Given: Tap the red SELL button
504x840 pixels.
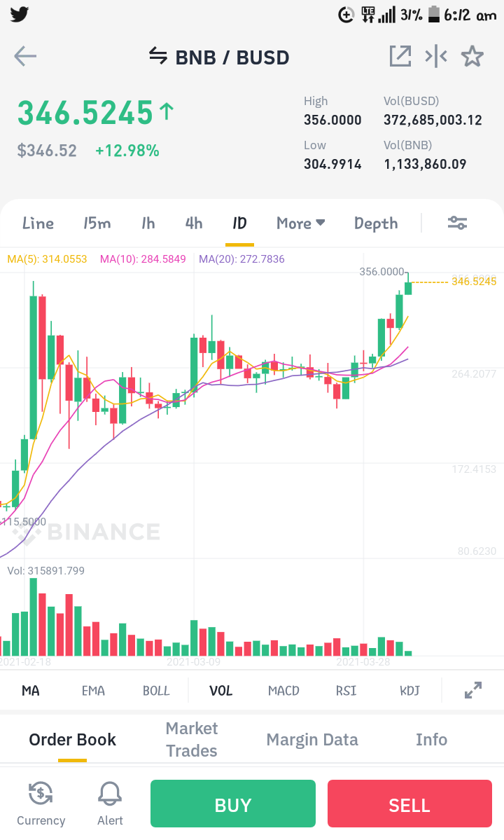Looking at the screenshot, I should coord(409,804).
